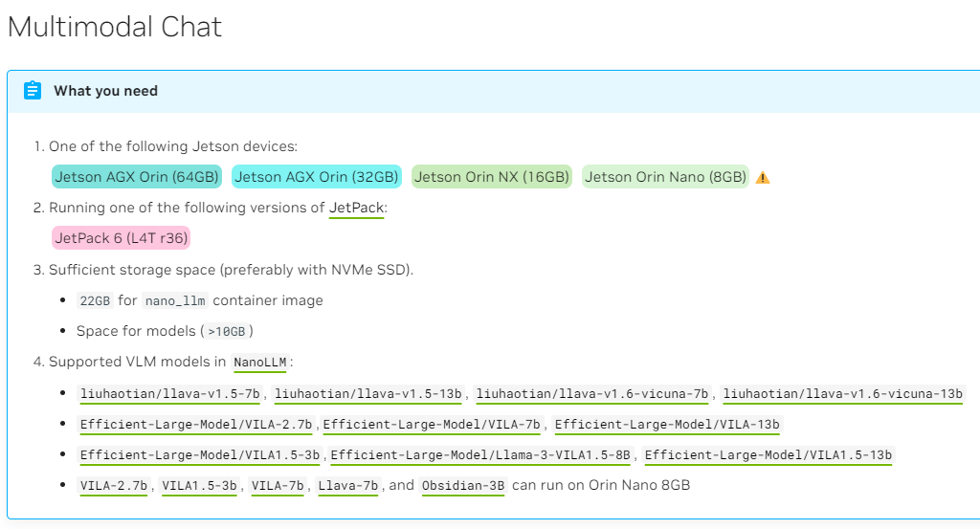This screenshot has width=980, height=529.
Task: Click the Multimodal Chat page heading
Action: click(x=115, y=27)
